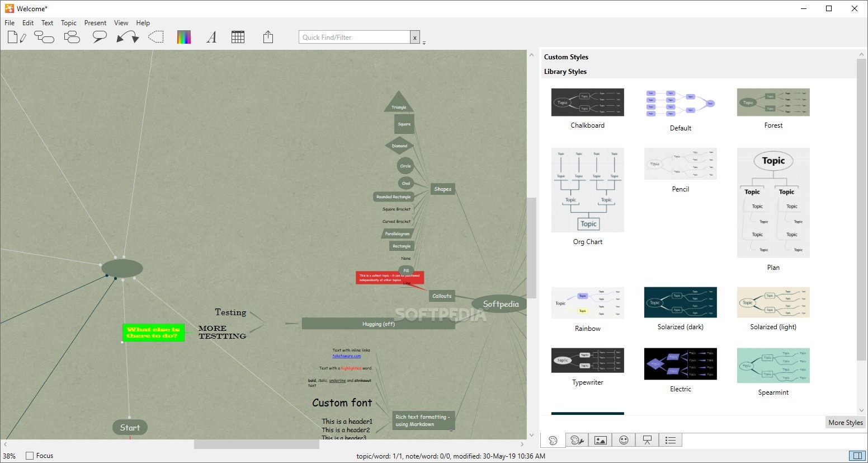
Task: Select the Rich text formatting topic
Action: 423,420
